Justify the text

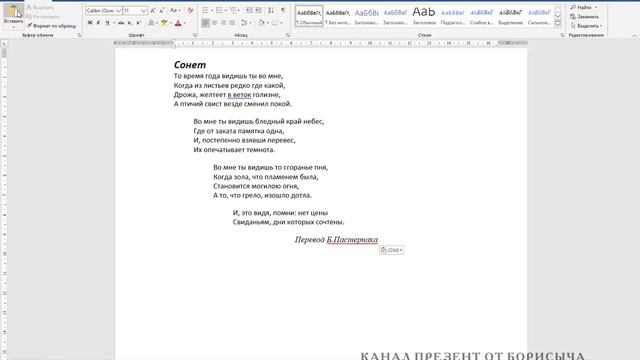pos(232,23)
